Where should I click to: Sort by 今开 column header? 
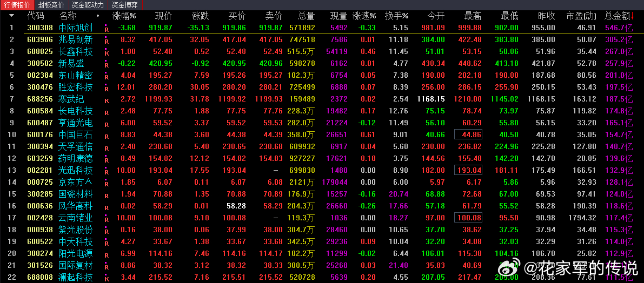point(436,16)
